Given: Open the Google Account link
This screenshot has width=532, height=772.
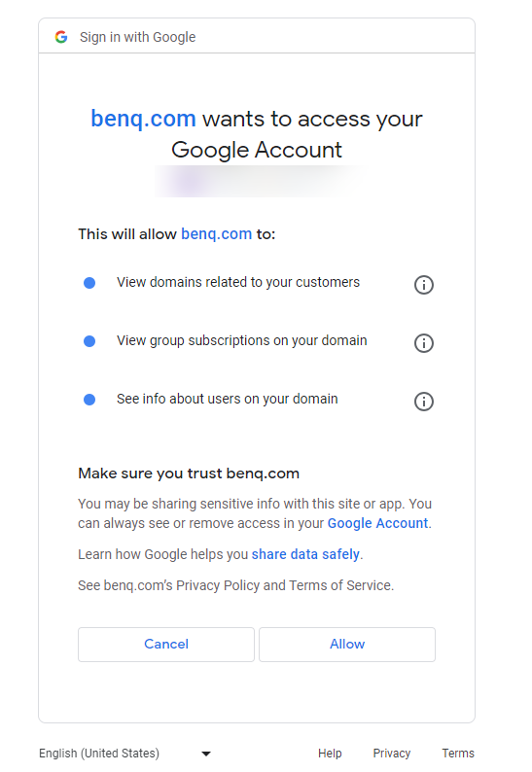Looking at the screenshot, I should coord(377,523).
